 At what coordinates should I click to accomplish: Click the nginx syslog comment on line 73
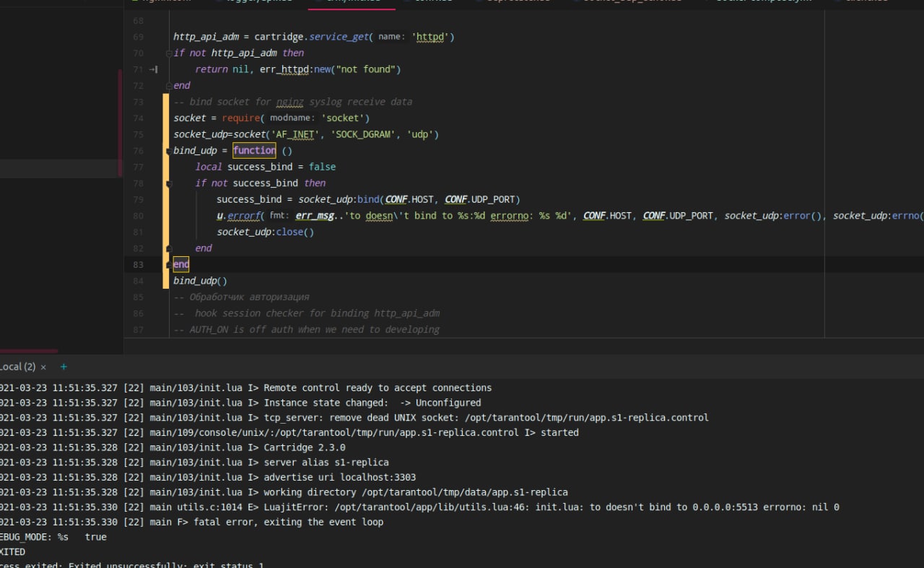click(x=293, y=102)
